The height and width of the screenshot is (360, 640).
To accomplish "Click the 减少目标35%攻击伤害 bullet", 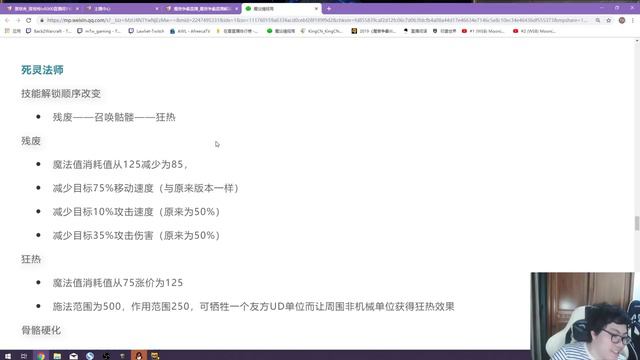I will (x=136, y=236).
